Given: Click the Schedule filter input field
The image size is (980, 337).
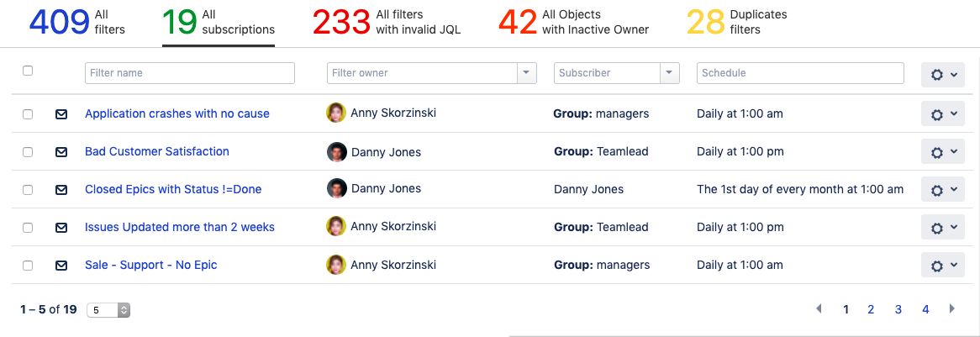Looking at the screenshot, I should tap(799, 73).
